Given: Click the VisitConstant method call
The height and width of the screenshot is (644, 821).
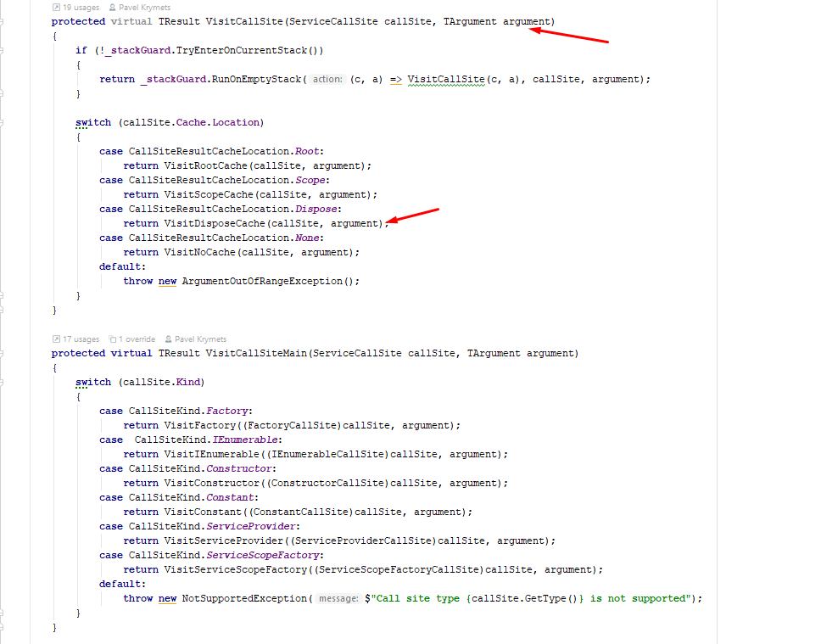Looking at the screenshot, I should (204, 512).
